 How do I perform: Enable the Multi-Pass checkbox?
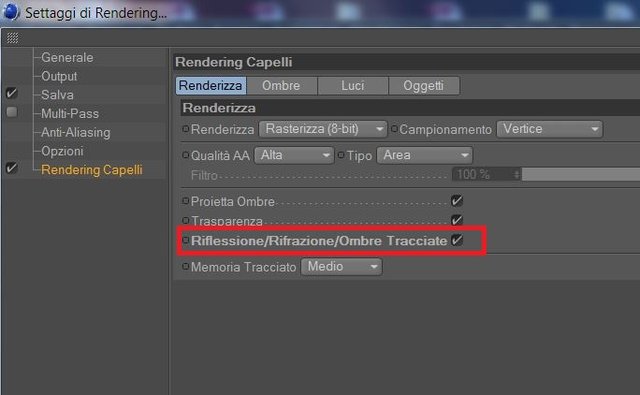click(x=12, y=112)
